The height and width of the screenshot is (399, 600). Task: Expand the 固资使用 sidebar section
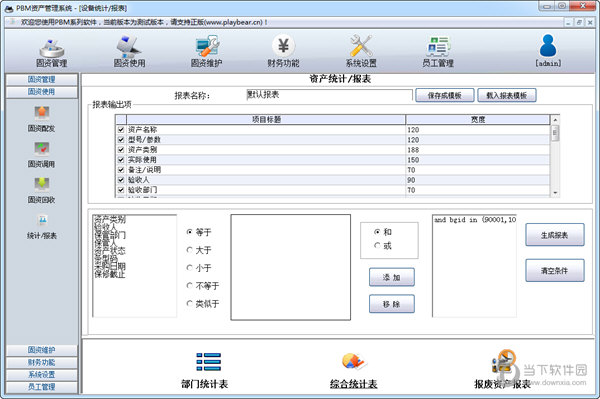pyautogui.click(x=42, y=92)
